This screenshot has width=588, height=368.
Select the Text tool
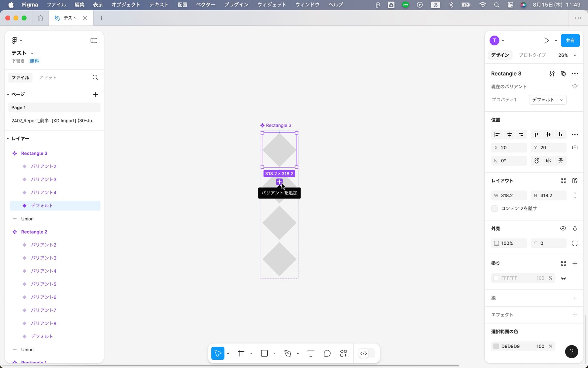click(x=310, y=353)
